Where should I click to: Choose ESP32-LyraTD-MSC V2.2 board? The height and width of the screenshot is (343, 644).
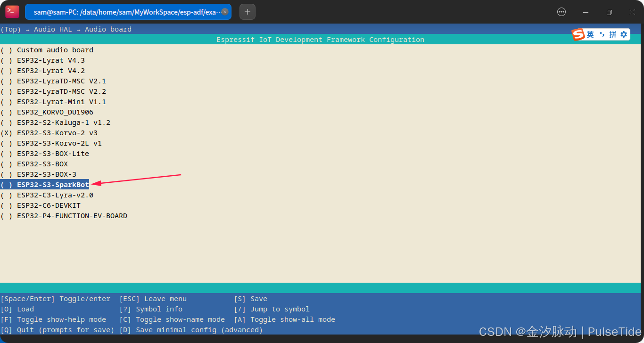pos(53,91)
